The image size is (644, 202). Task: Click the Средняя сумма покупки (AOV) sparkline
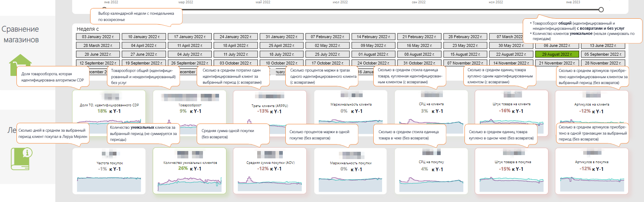270,184
